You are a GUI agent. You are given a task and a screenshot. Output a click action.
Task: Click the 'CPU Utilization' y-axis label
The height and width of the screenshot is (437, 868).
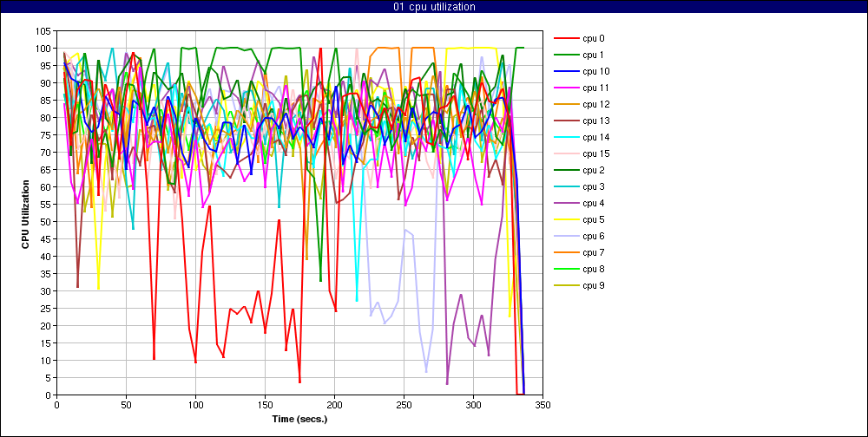[26, 213]
